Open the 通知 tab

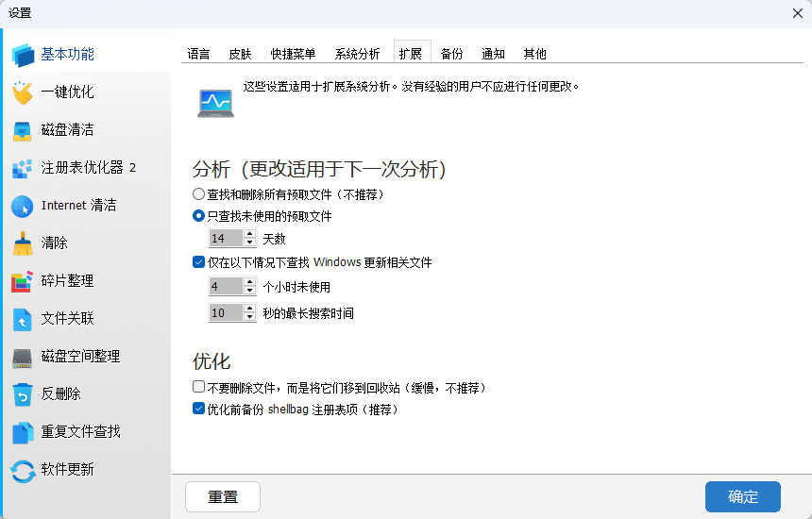point(493,54)
